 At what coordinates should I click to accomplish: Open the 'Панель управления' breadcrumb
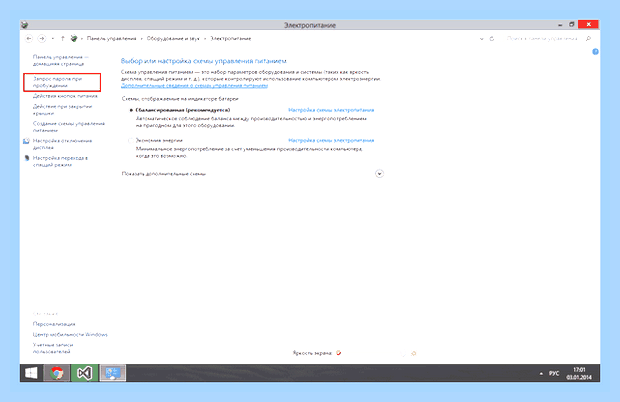(x=112, y=38)
